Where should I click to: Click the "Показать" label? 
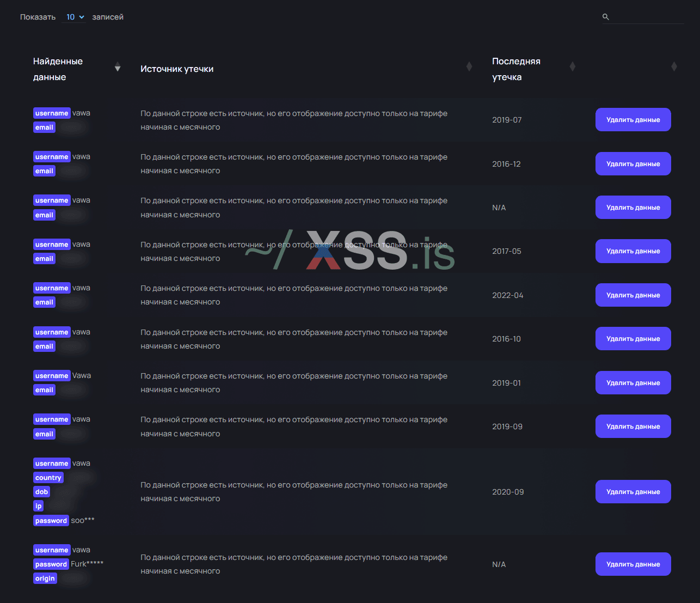(38, 17)
